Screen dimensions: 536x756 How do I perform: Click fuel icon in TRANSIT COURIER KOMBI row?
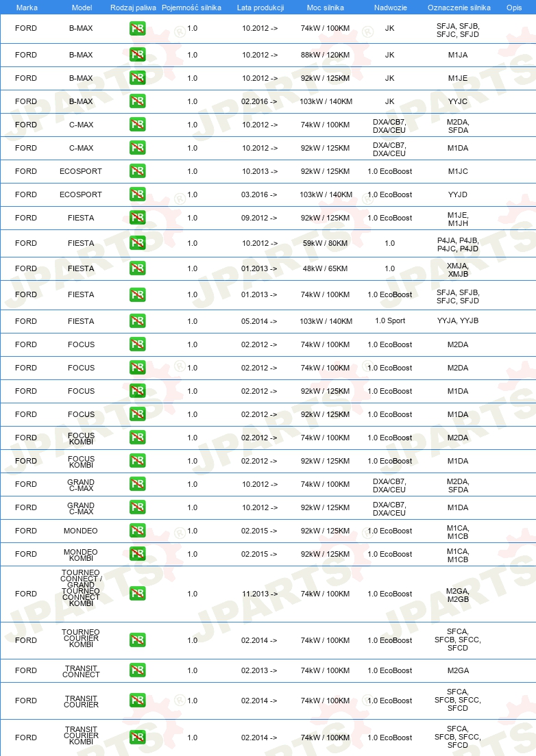(138, 738)
